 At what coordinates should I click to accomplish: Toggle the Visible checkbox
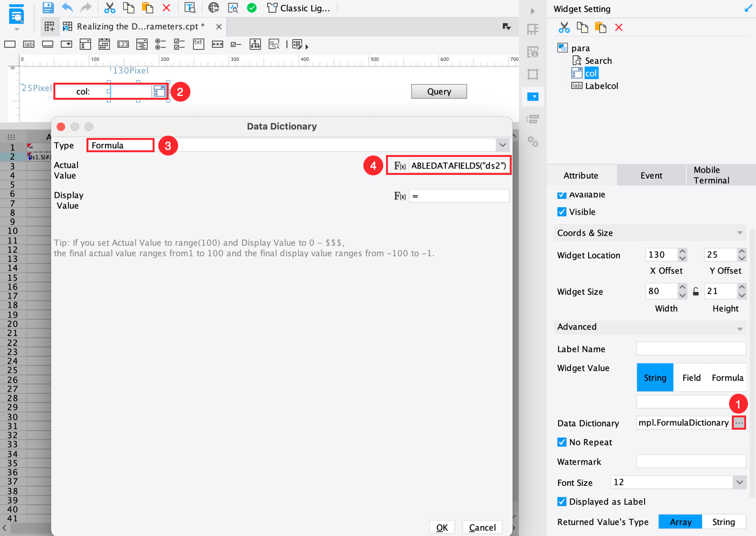562,212
